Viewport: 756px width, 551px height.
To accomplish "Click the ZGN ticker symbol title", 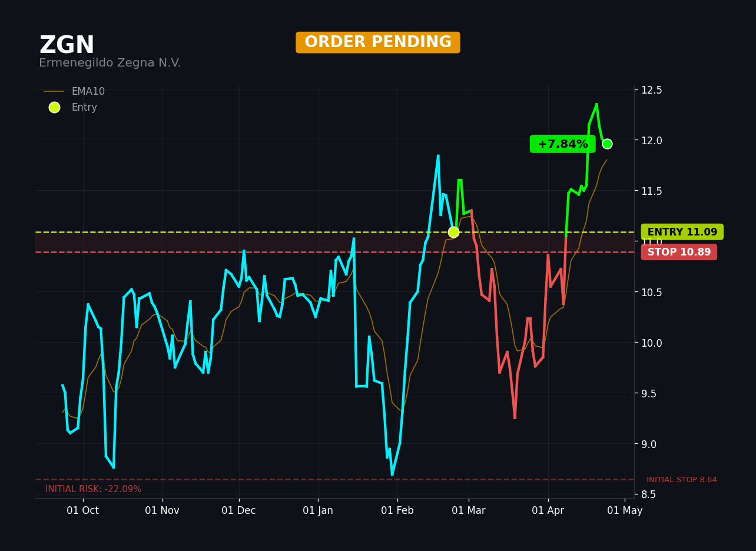I will point(67,45).
